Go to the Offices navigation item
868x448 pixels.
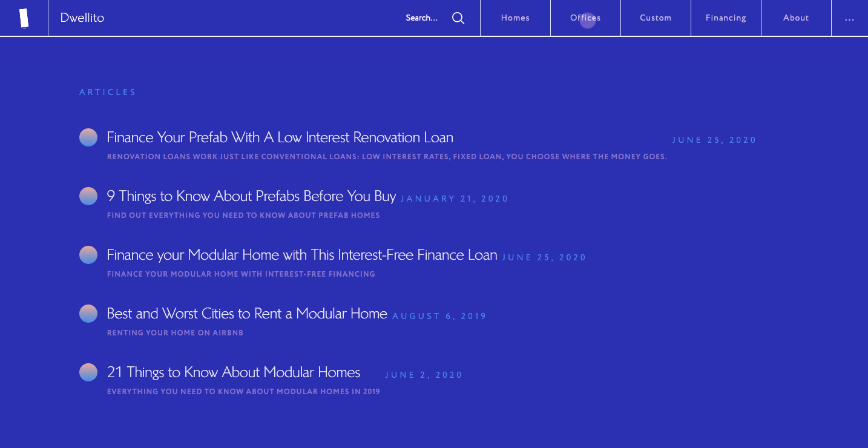[585, 18]
